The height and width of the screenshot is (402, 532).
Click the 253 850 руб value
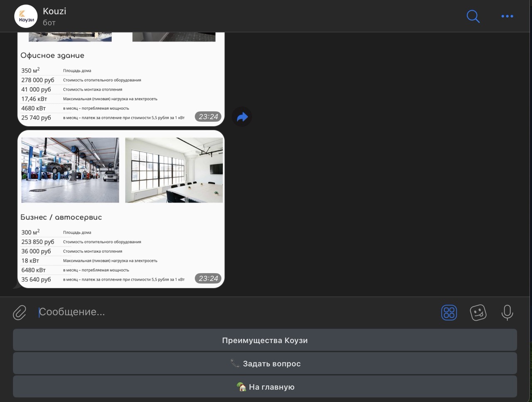click(x=38, y=242)
